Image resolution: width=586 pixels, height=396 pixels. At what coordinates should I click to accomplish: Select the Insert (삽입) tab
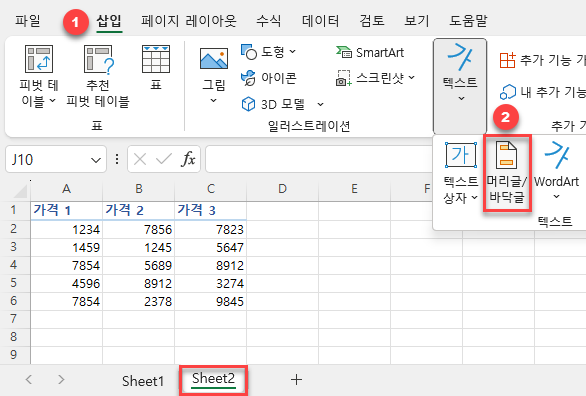(x=109, y=20)
